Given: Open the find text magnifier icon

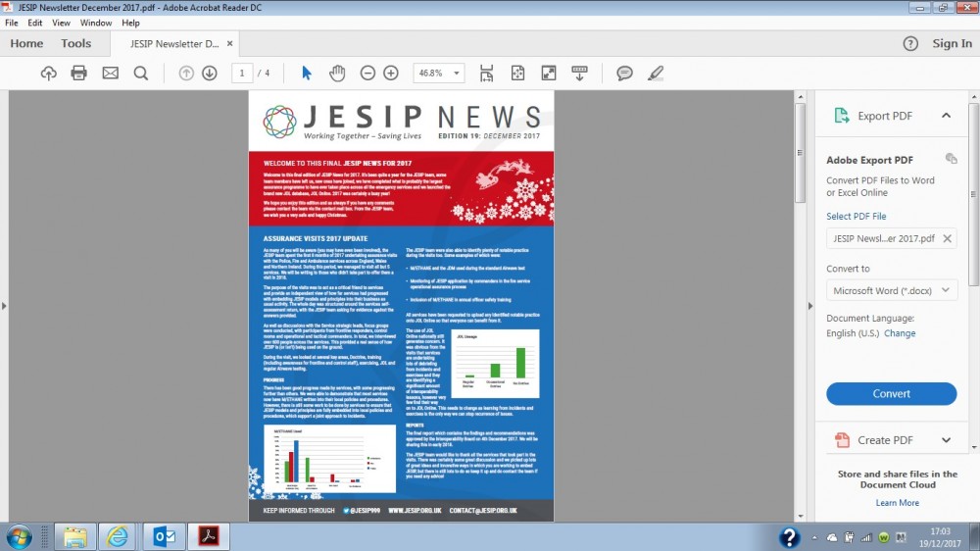Looking at the screenshot, I should click(x=140, y=74).
